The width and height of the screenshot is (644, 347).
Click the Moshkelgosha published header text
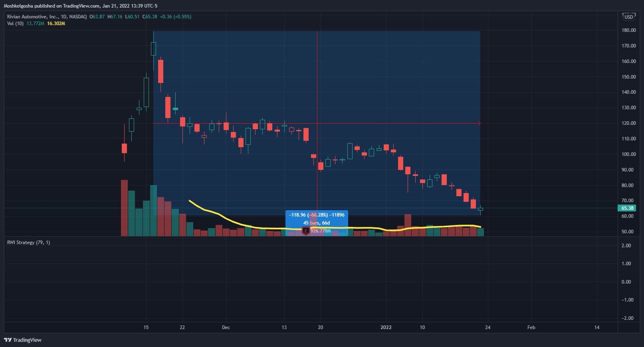click(x=80, y=6)
